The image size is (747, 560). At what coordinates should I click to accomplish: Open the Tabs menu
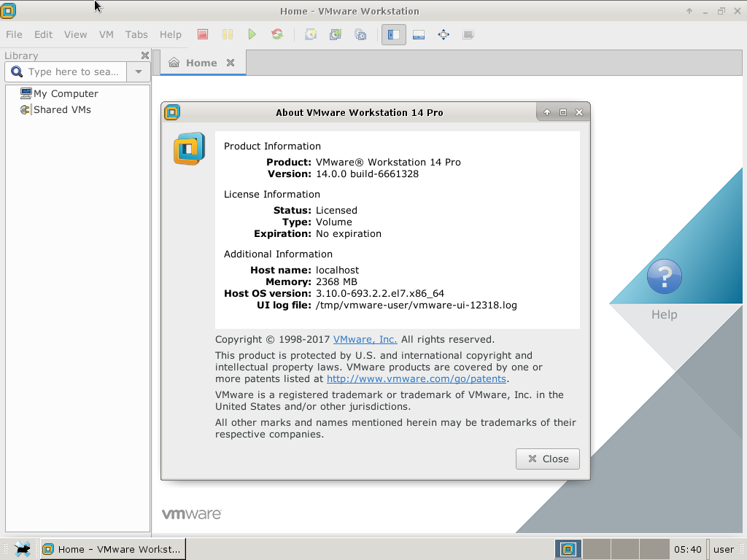coord(136,34)
